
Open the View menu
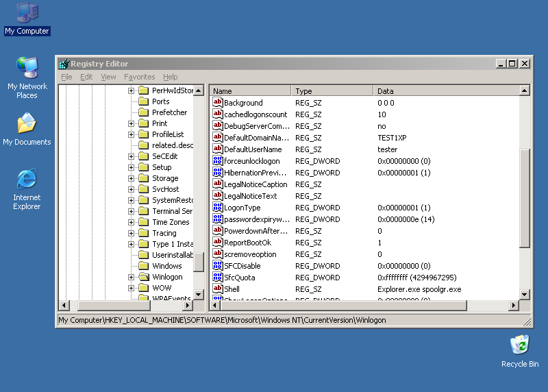pos(108,77)
